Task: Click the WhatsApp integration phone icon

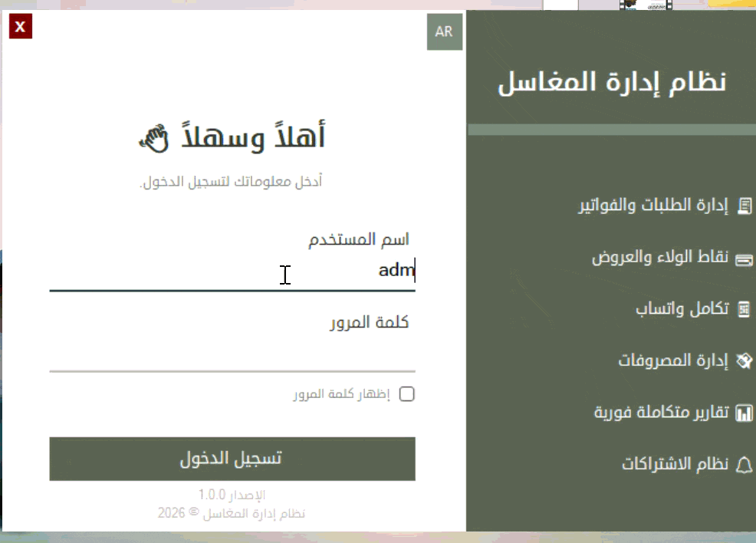Action: [x=744, y=309]
